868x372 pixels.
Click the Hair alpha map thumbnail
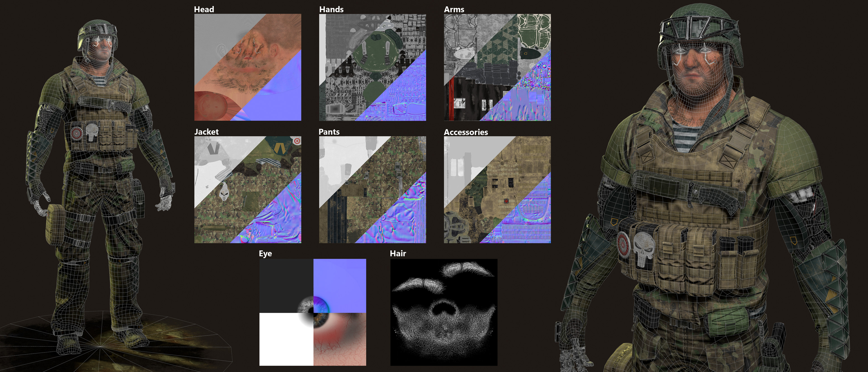click(444, 312)
